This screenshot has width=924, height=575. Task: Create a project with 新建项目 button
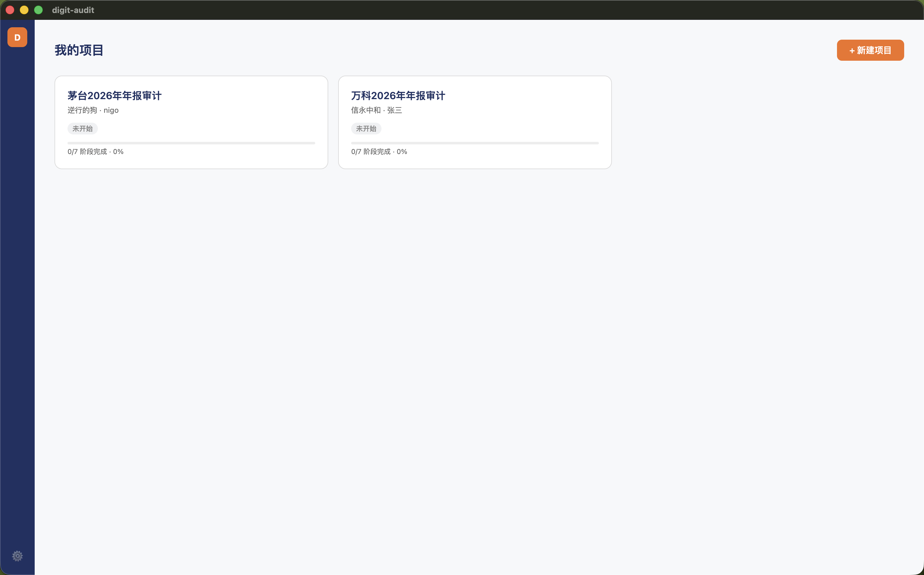click(870, 50)
